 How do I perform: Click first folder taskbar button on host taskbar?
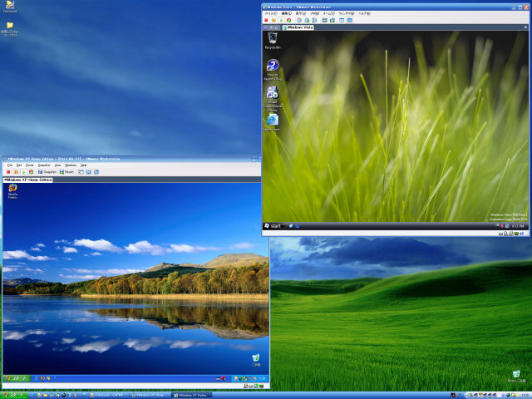point(108,396)
